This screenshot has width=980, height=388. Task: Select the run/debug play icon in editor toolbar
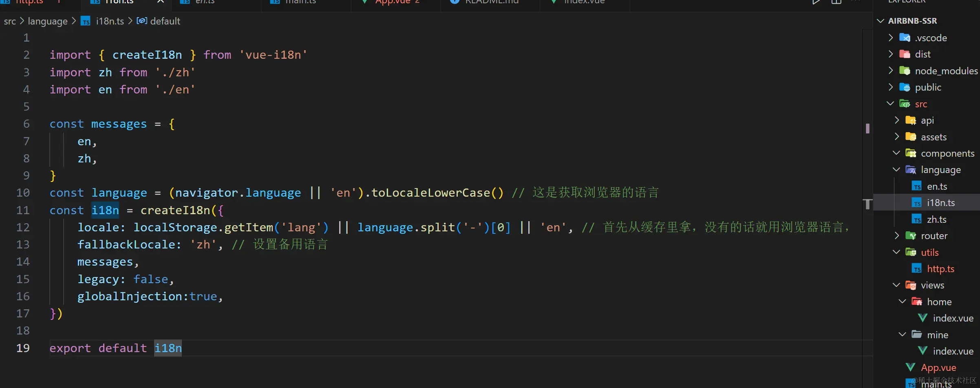click(816, 2)
